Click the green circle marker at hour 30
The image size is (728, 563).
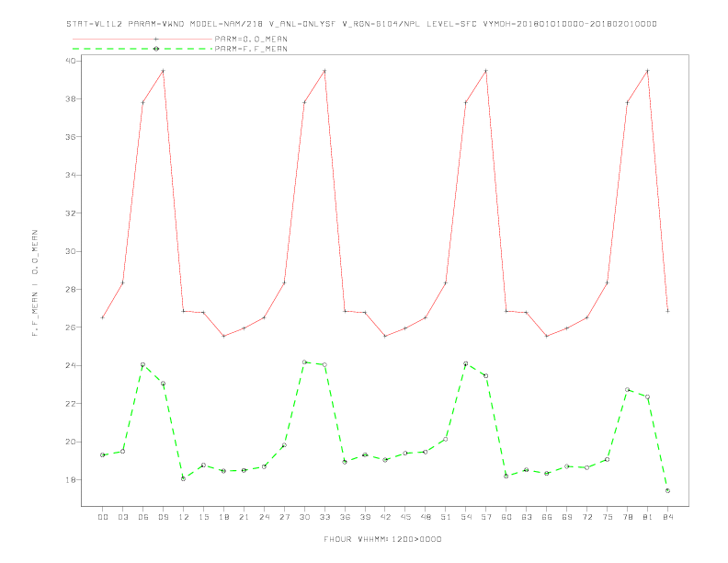(304, 362)
